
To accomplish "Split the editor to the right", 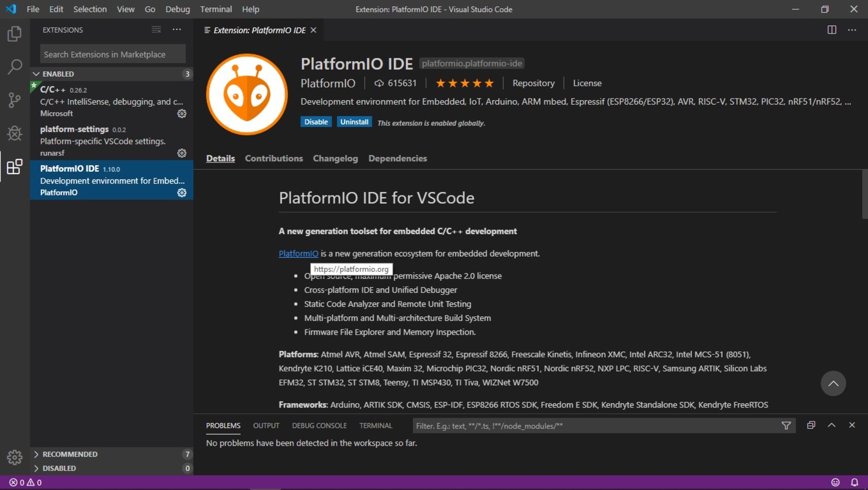I will tap(831, 30).
